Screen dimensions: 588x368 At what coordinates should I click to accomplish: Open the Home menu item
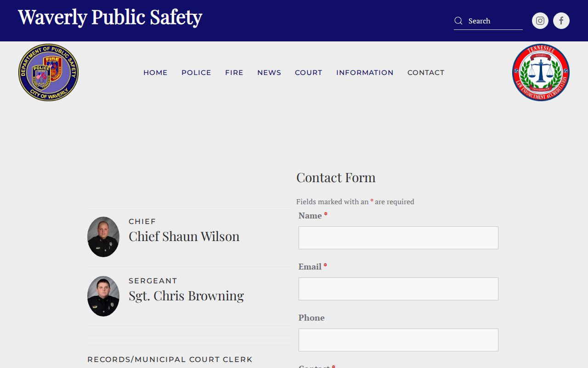tap(155, 73)
